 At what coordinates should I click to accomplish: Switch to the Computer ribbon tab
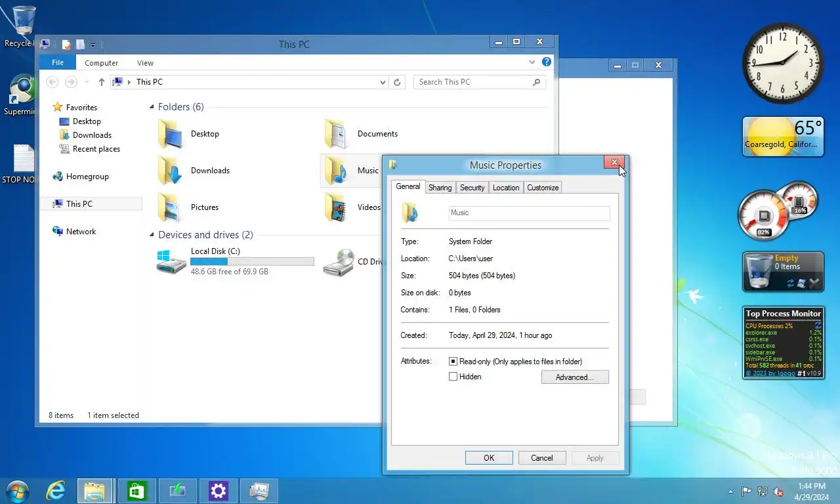[102, 63]
